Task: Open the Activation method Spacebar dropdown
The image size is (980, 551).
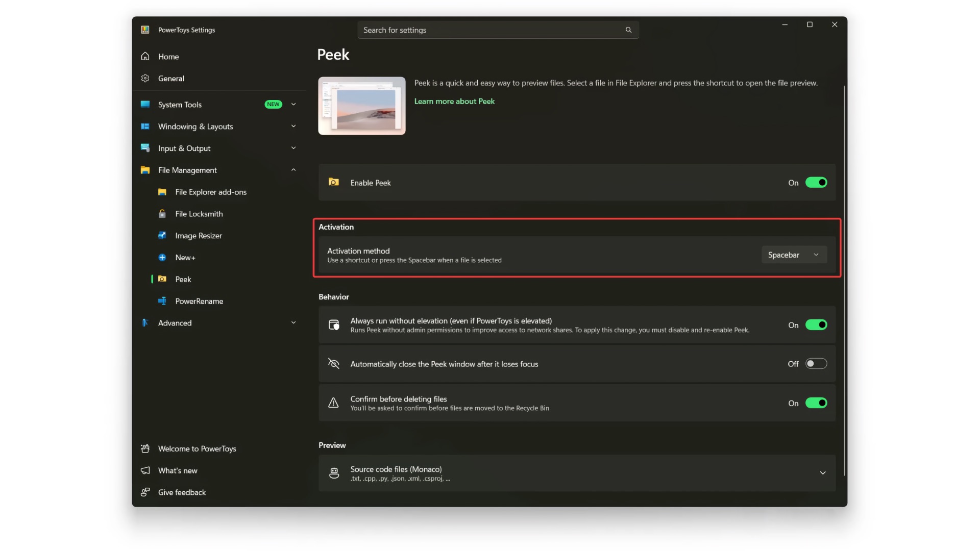Action: (794, 255)
